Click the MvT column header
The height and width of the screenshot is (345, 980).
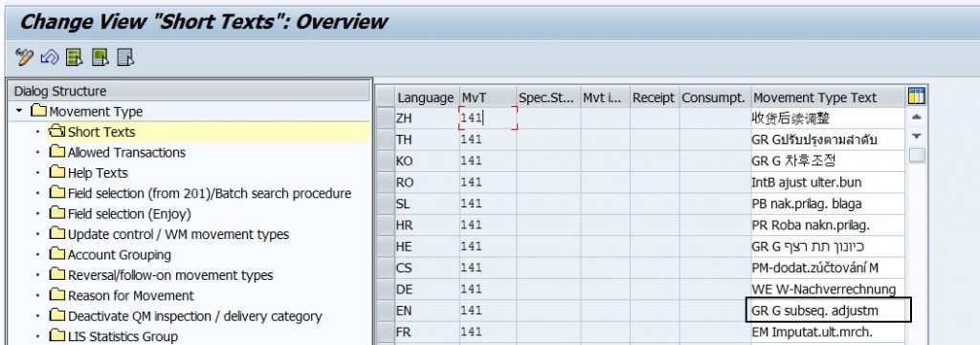487,97
